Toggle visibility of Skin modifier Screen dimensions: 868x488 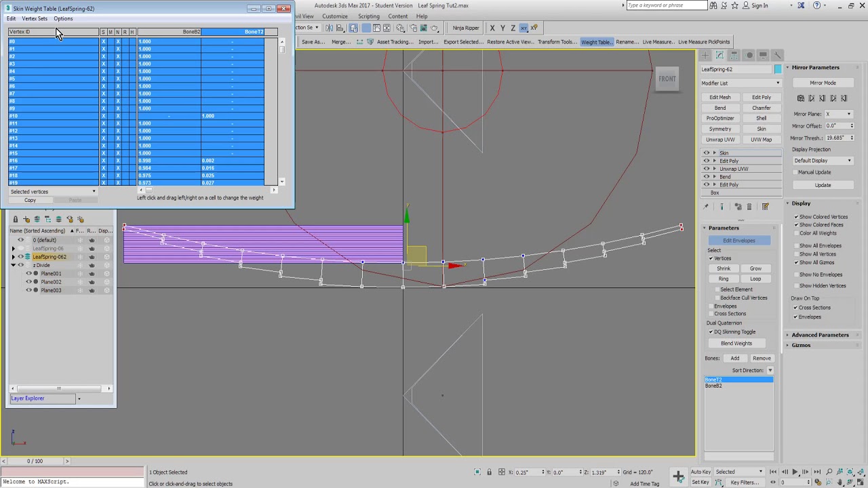point(707,153)
